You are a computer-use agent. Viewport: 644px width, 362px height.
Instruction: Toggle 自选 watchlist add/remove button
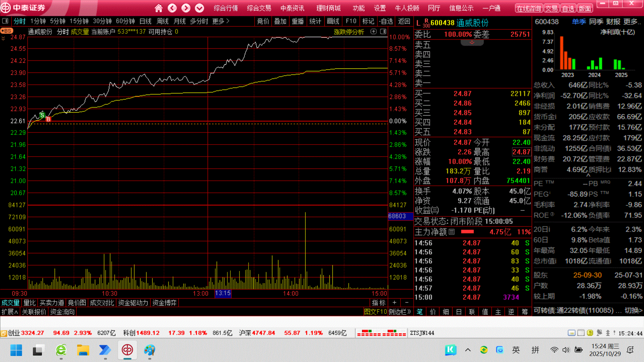click(386, 21)
